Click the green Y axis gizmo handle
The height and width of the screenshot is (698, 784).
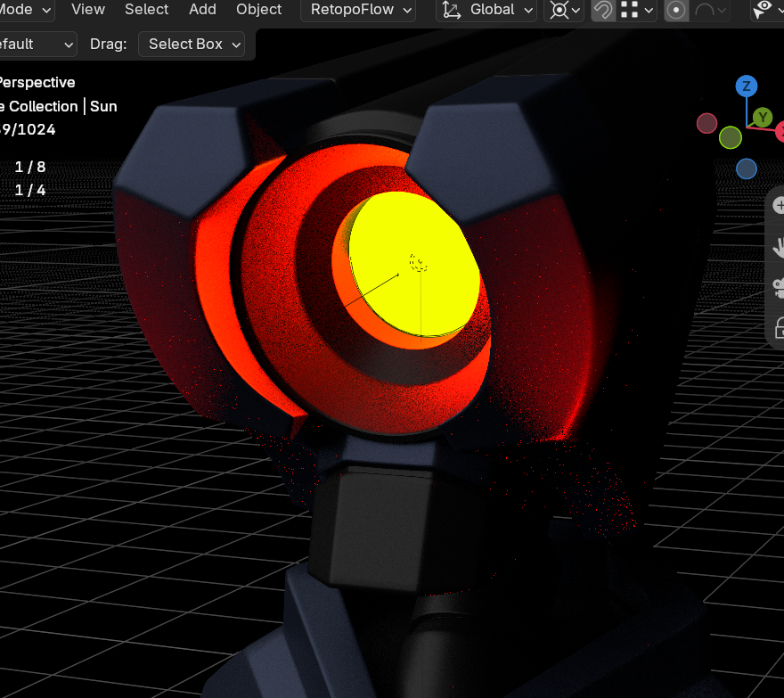tap(763, 118)
